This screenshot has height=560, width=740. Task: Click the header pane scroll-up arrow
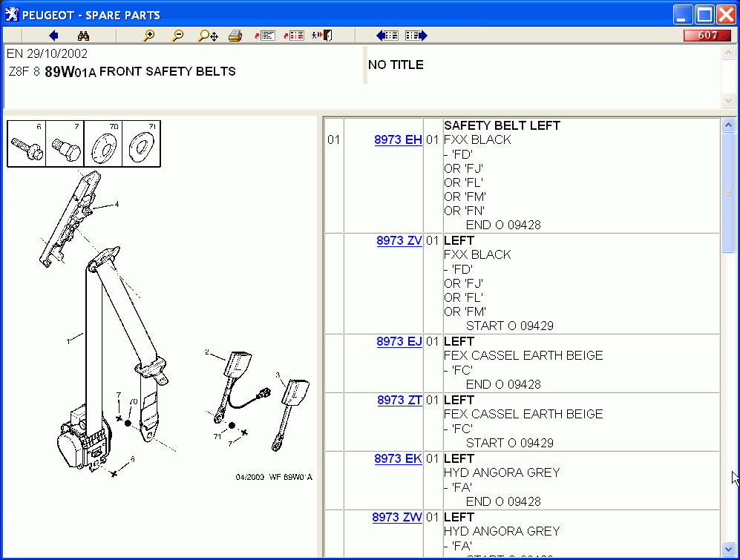tap(728, 53)
